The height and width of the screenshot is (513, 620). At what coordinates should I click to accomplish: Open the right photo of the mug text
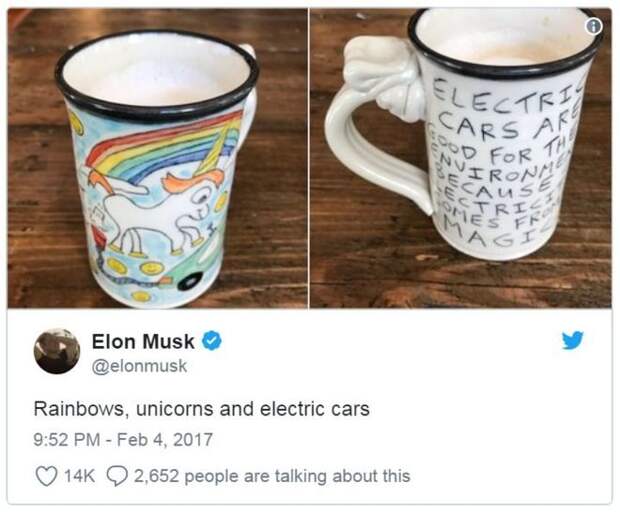click(x=461, y=158)
